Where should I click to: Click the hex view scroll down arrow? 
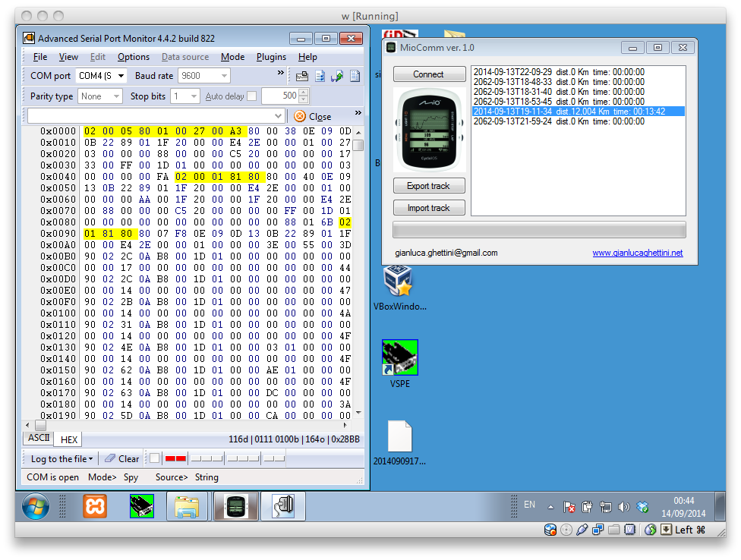[358, 413]
